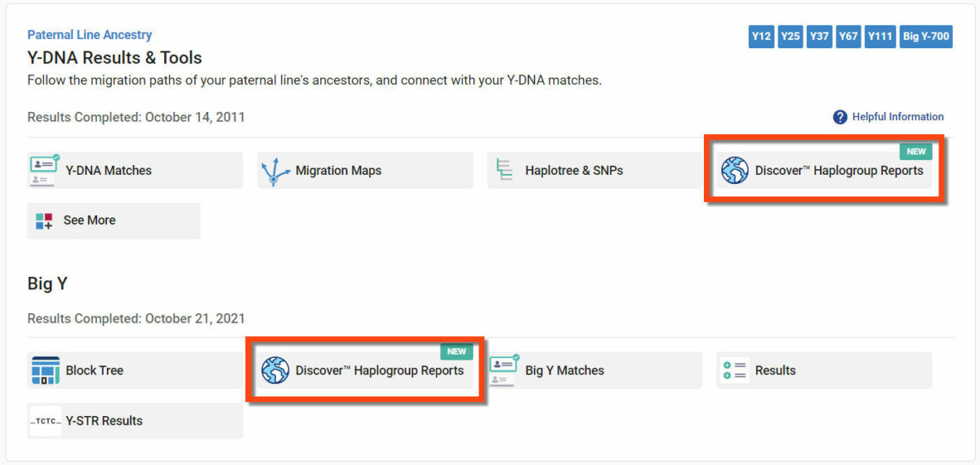Click the Y-STR Results TCTC icon
The height and width of the screenshot is (465, 980).
point(46,421)
